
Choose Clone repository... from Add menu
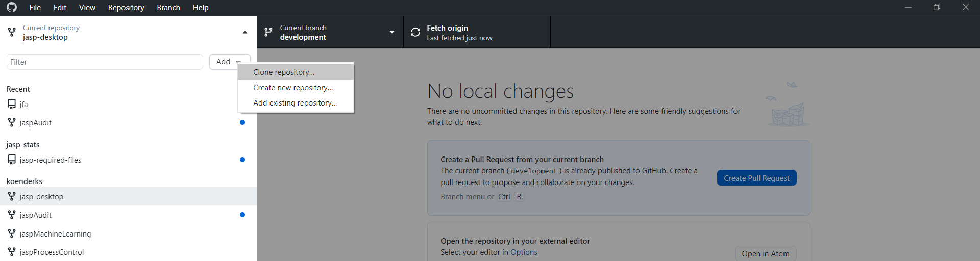tap(296, 72)
